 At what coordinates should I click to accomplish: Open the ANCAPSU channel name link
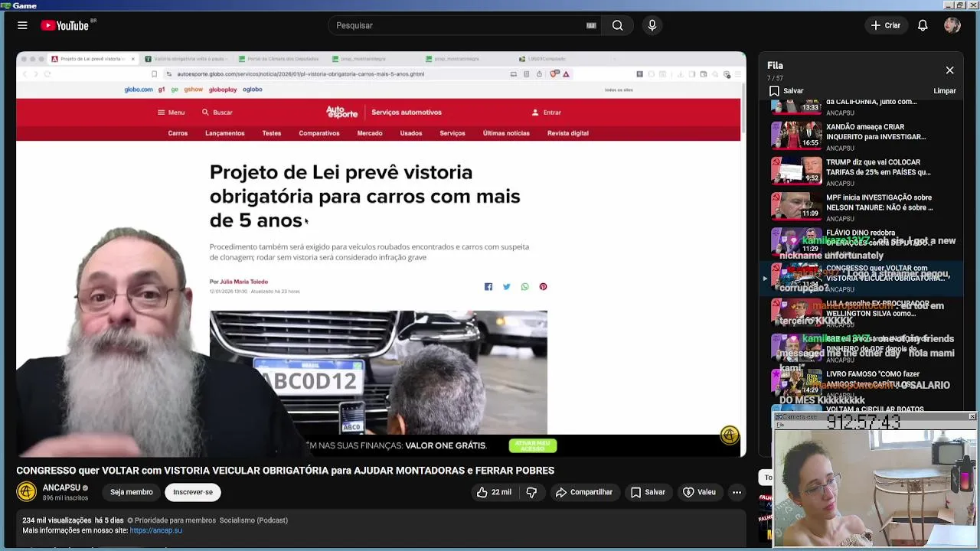tap(61, 487)
